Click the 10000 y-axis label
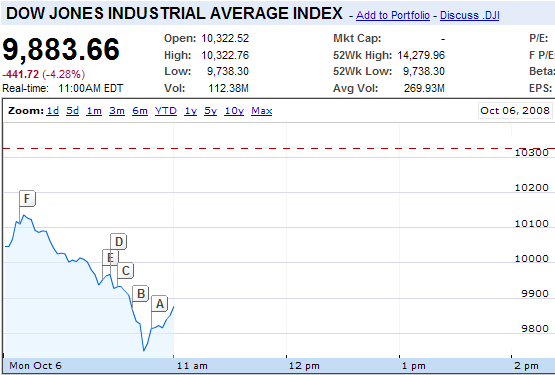Image resolution: width=555 pixels, height=375 pixels. [x=531, y=258]
